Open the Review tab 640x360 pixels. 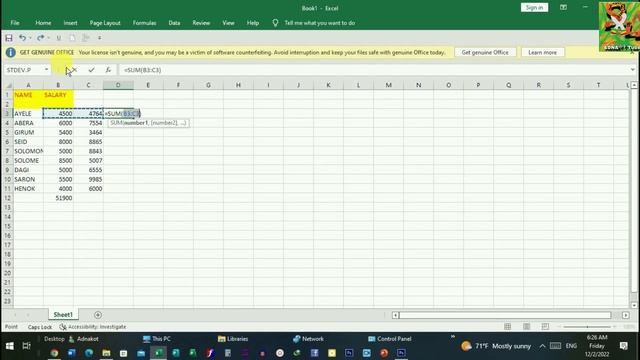tap(201, 23)
